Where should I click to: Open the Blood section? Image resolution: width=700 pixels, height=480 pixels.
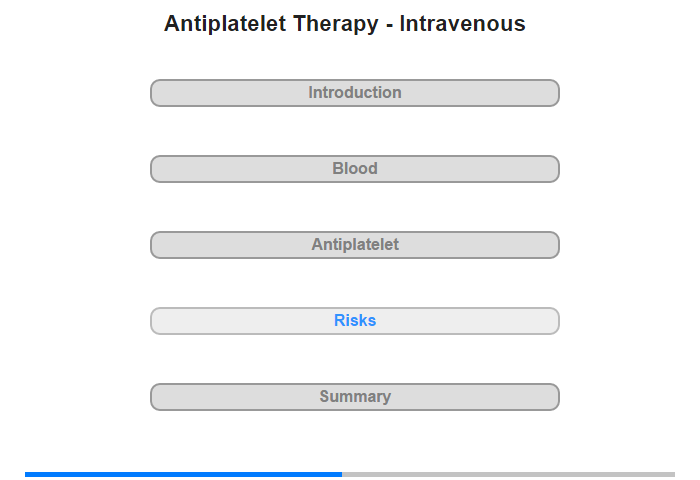354,169
